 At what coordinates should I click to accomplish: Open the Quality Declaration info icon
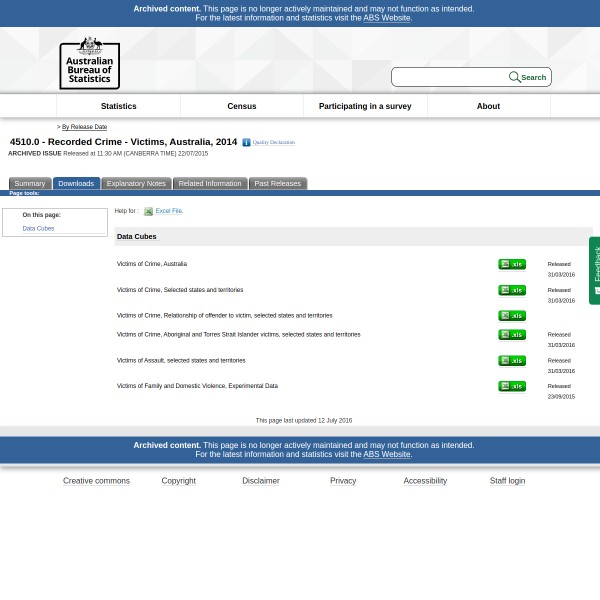coord(246,143)
